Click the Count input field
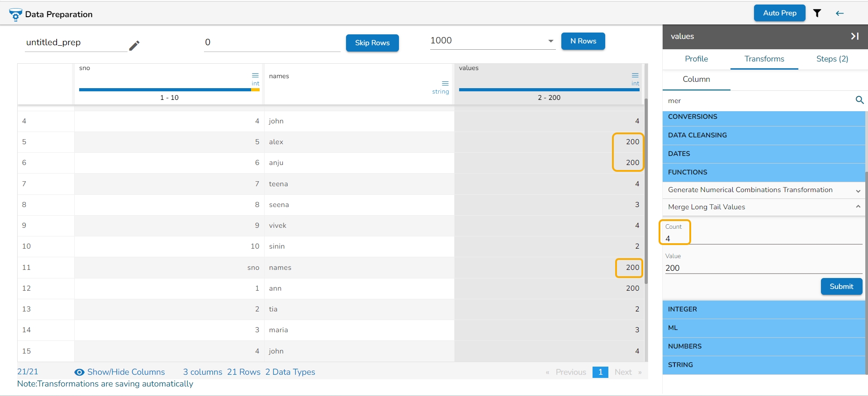Viewport: 868px width, 396px height. [764, 238]
